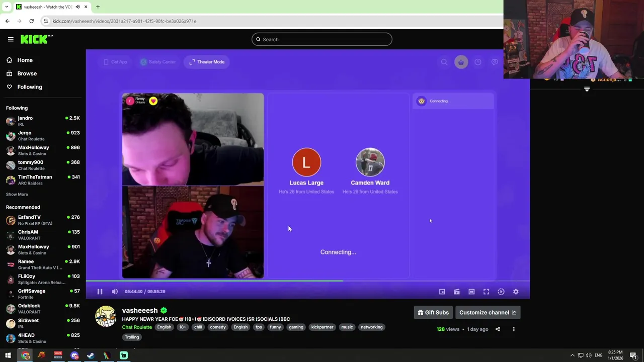Click the Theater Mode button in video
This screenshot has height=362, width=644.
point(207,62)
